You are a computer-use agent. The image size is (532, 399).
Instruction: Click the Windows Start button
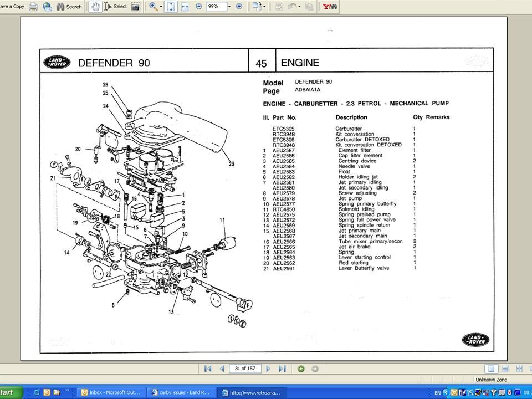coord(11,392)
